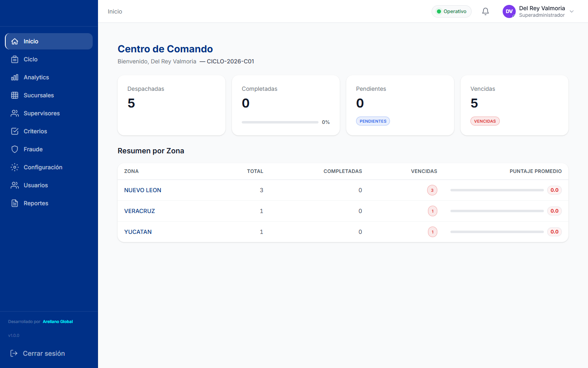This screenshot has height=368, width=588.
Task: Click the PENDIENTES badge
Action: (373, 121)
